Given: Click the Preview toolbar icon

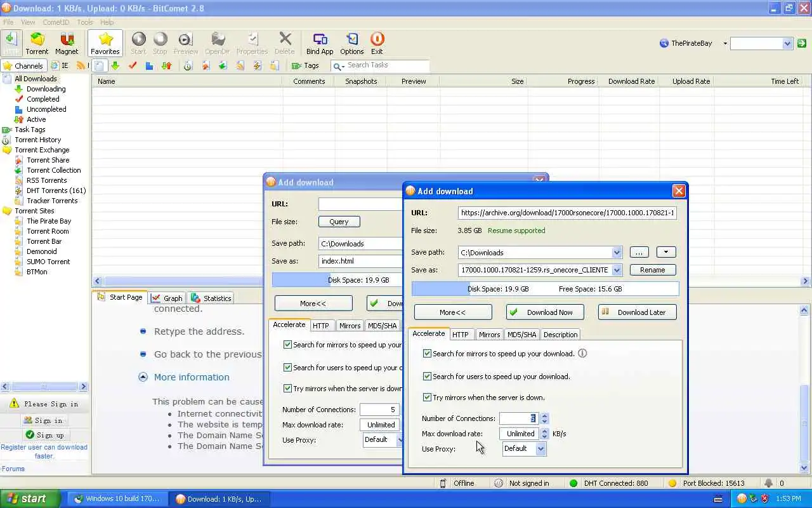Looking at the screenshot, I should tap(185, 43).
